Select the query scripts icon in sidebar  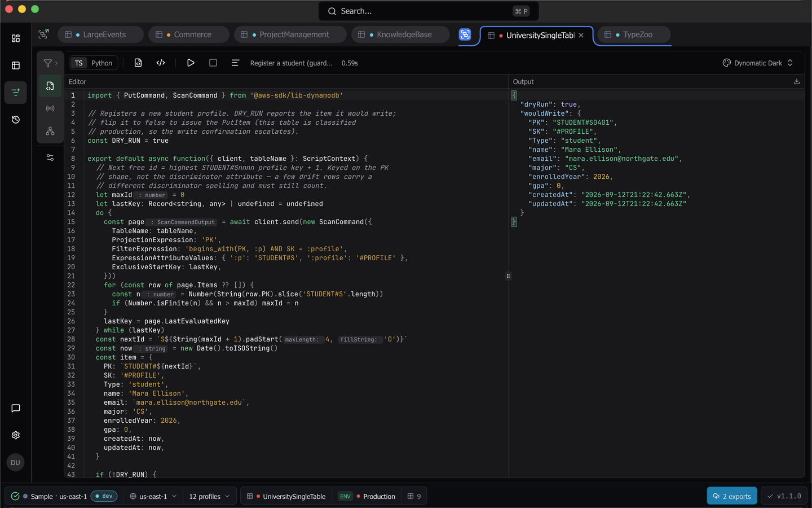click(16, 92)
